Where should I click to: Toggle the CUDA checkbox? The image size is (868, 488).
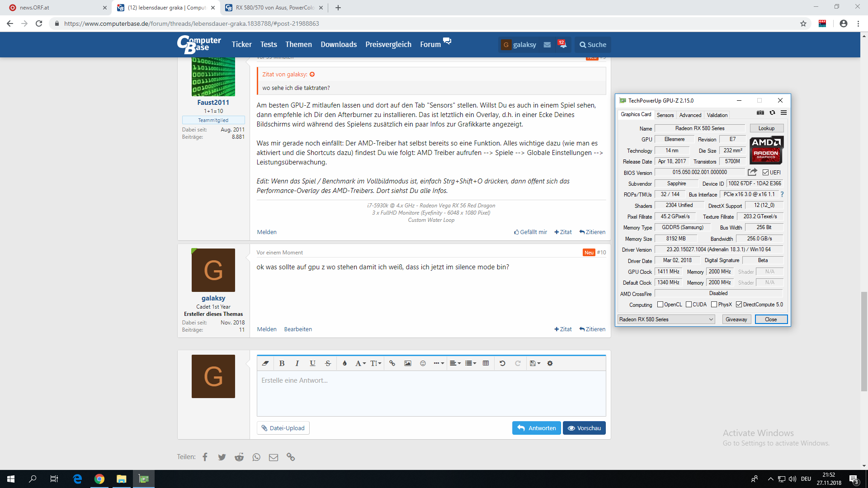point(689,305)
